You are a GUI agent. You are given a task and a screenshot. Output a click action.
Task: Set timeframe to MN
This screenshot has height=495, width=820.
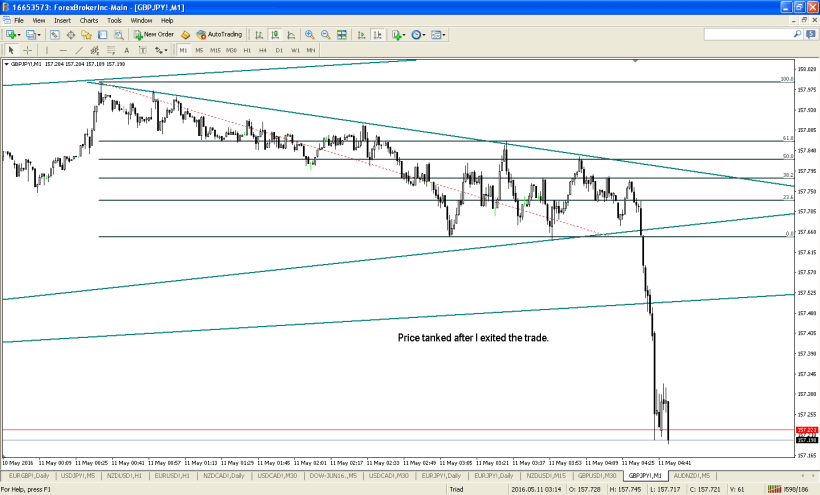(x=311, y=50)
